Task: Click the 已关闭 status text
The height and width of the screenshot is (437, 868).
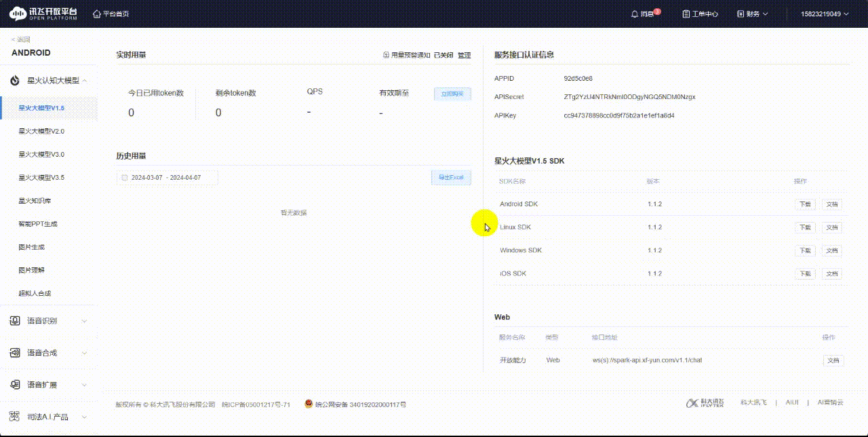Action: (x=443, y=55)
